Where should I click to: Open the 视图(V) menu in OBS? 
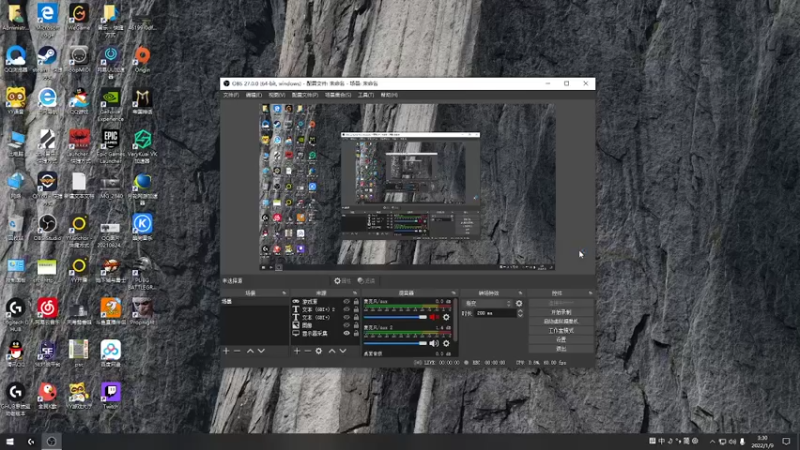(x=277, y=95)
